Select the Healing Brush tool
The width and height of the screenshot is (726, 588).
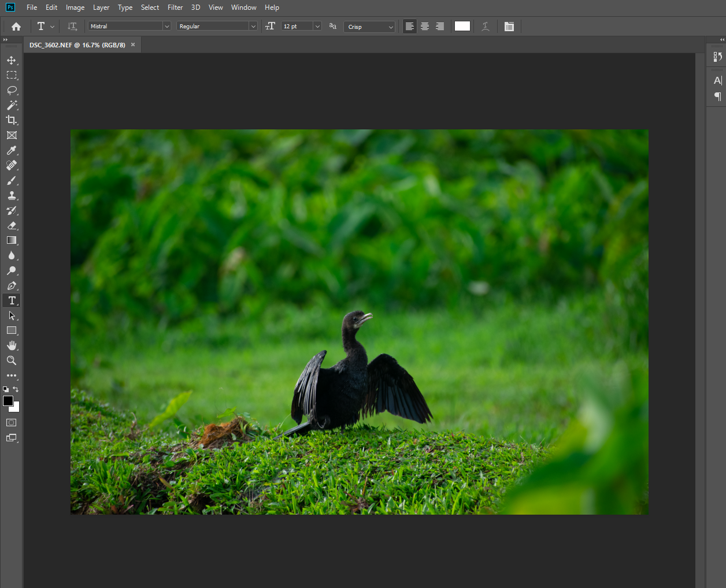coord(12,165)
